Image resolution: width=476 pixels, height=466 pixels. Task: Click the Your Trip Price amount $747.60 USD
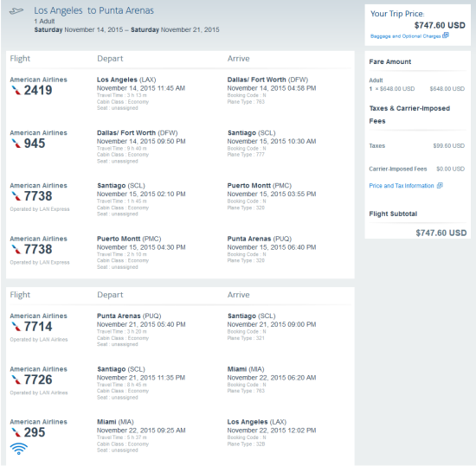(440, 25)
